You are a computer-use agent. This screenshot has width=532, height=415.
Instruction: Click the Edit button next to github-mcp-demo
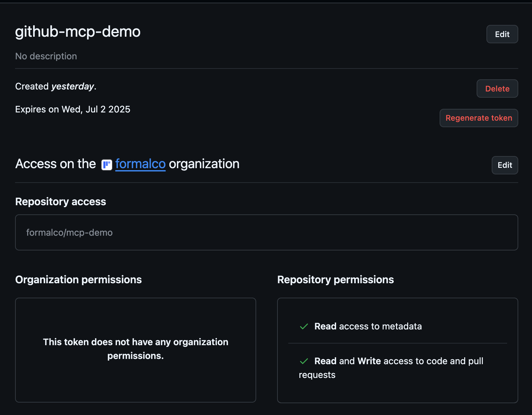tap(502, 34)
